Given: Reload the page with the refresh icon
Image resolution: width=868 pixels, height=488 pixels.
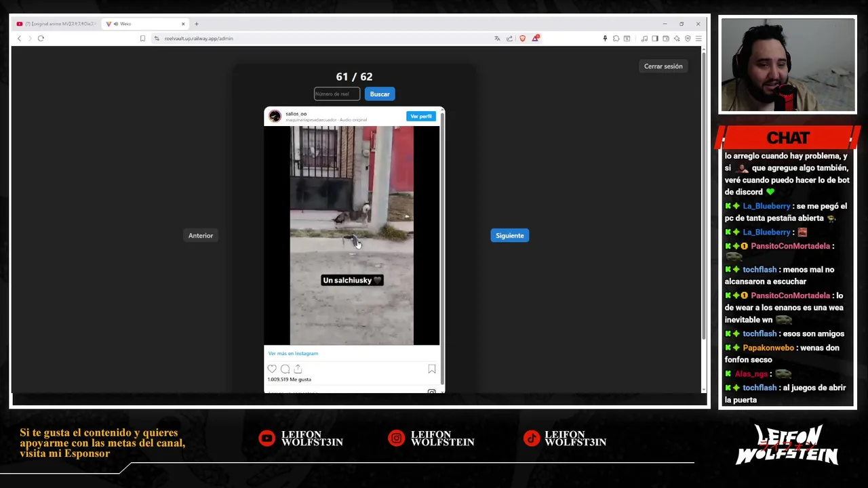Looking at the screenshot, I should click(x=41, y=39).
